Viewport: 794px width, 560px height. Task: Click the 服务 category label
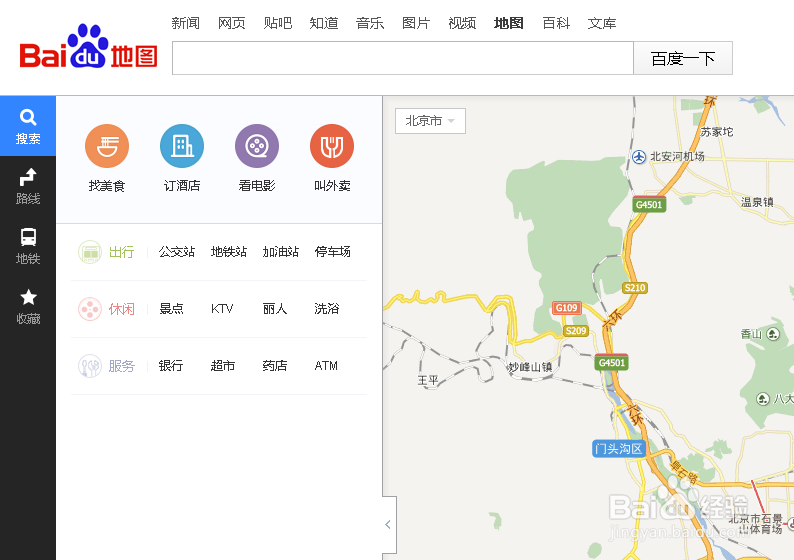[x=122, y=366]
